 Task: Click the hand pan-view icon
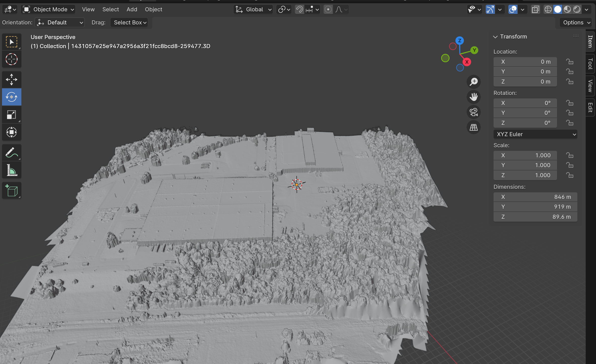tap(474, 97)
